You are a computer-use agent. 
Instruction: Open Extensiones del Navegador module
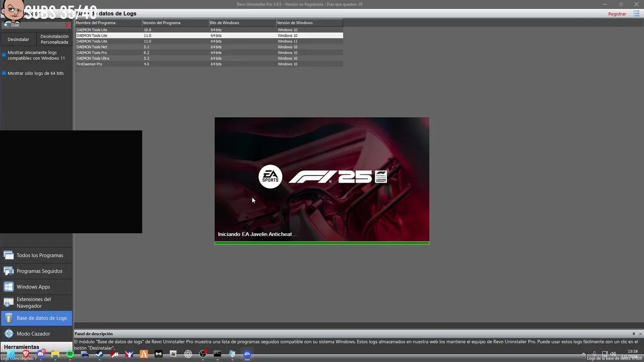[36, 302]
